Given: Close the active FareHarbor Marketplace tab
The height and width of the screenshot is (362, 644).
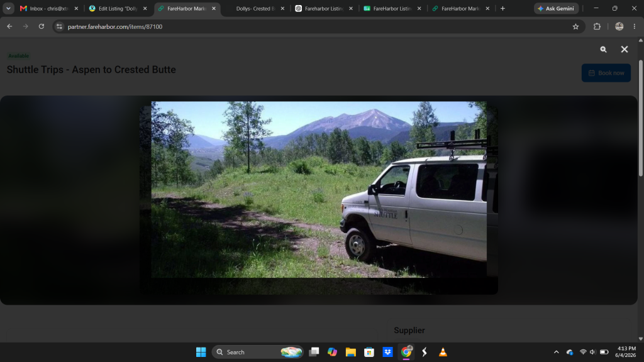Looking at the screenshot, I should 214,8.
